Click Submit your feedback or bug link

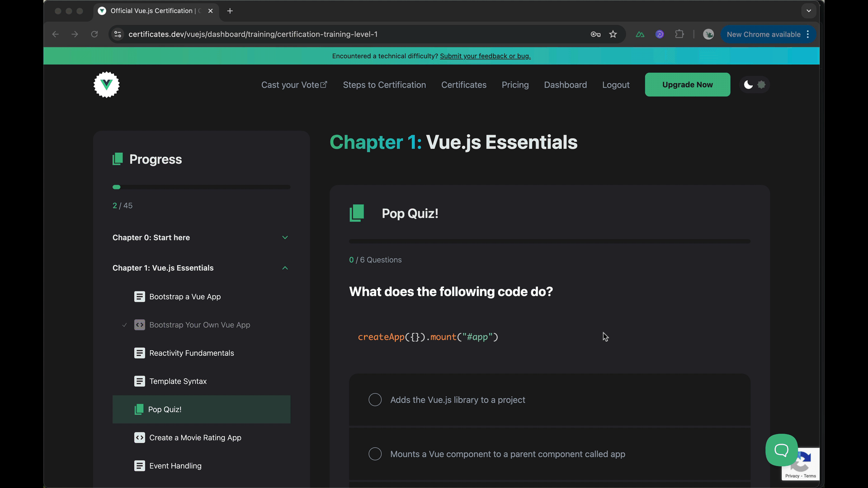point(485,56)
